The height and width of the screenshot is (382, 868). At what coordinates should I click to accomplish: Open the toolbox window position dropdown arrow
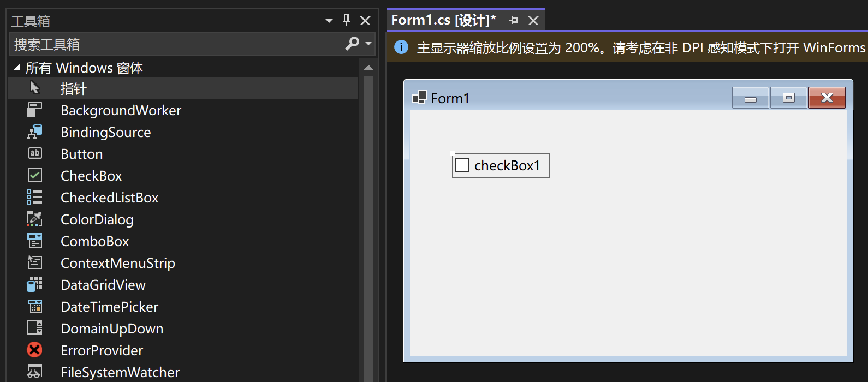coord(329,21)
